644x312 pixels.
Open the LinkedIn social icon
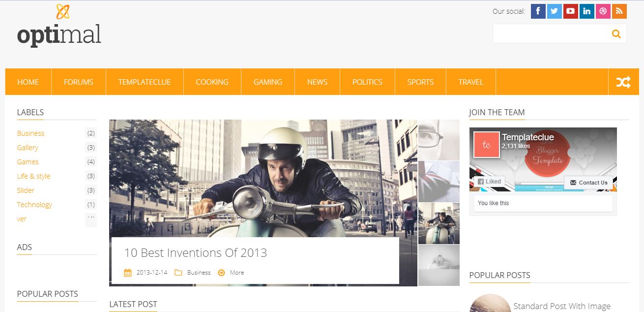point(587,11)
